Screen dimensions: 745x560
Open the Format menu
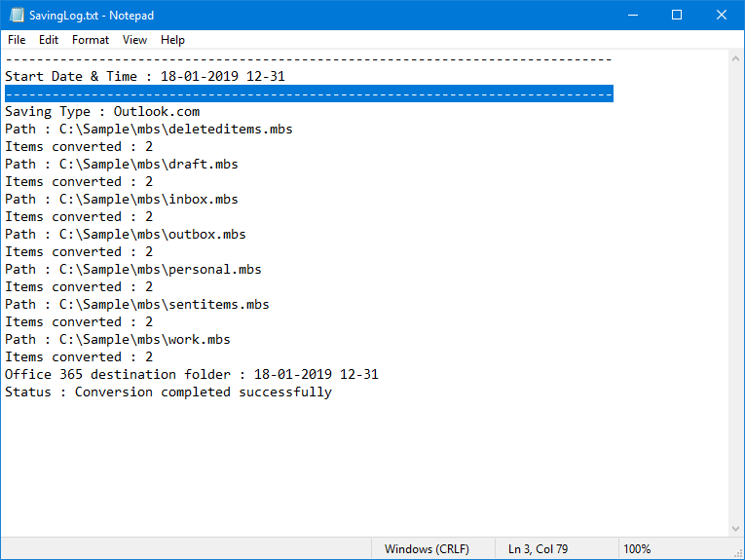click(x=91, y=40)
